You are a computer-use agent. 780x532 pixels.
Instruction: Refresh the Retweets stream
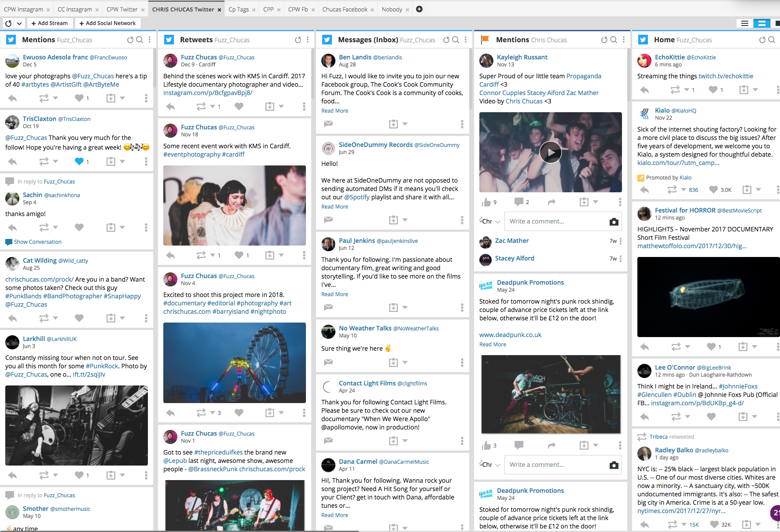tap(298, 40)
